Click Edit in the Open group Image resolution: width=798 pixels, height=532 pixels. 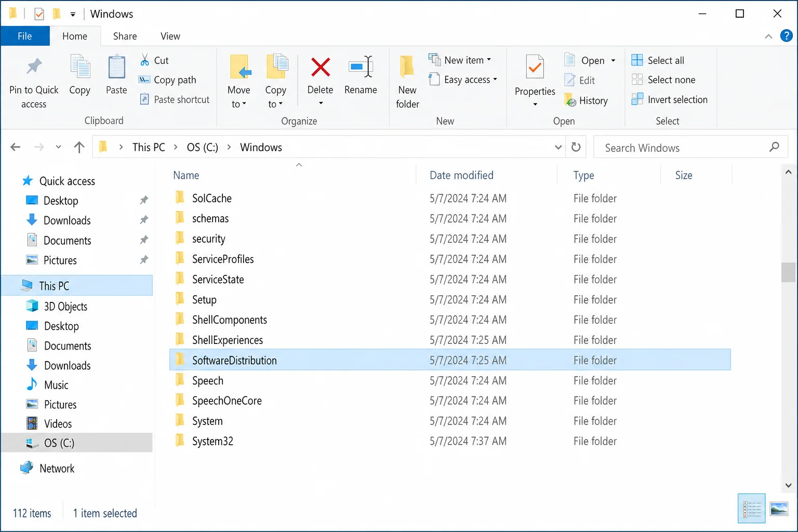coord(580,80)
